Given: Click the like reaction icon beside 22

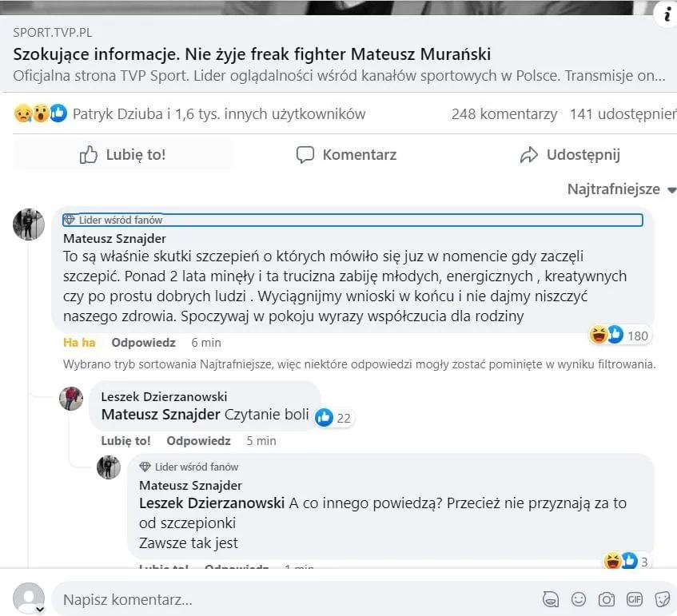Looking at the screenshot, I should pos(324,416).
